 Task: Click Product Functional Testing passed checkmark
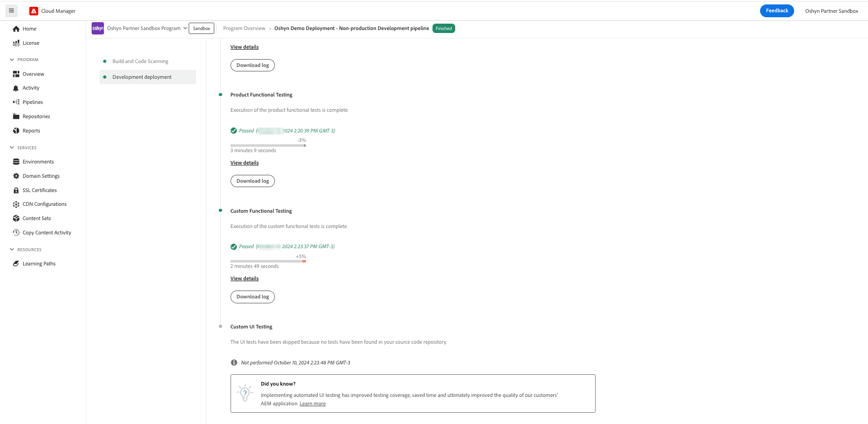tap(234, 130)
